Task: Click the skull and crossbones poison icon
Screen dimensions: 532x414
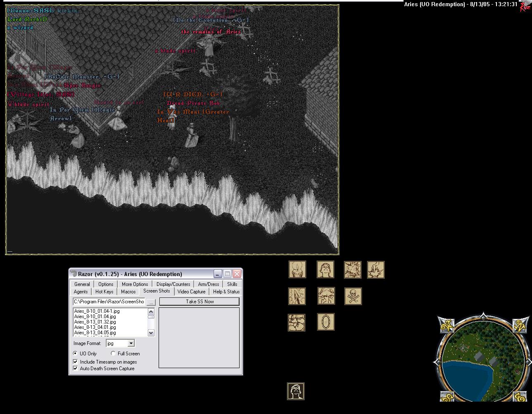Action: coord(353,296)
